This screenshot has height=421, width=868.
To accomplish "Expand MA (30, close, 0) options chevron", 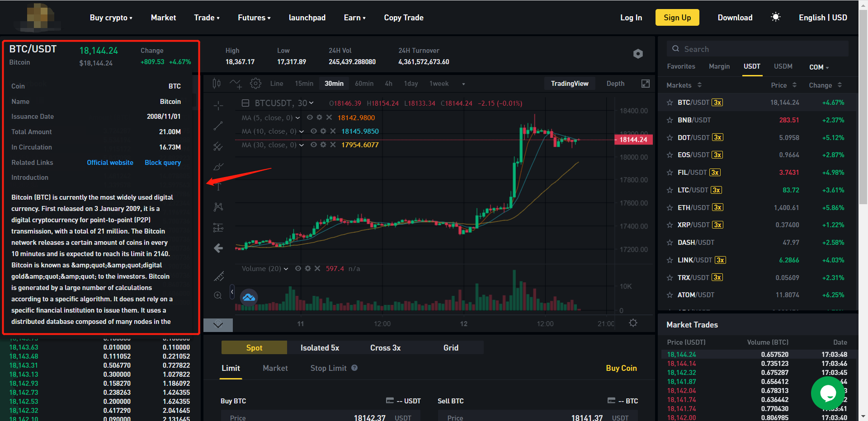I will coord(302,145).
